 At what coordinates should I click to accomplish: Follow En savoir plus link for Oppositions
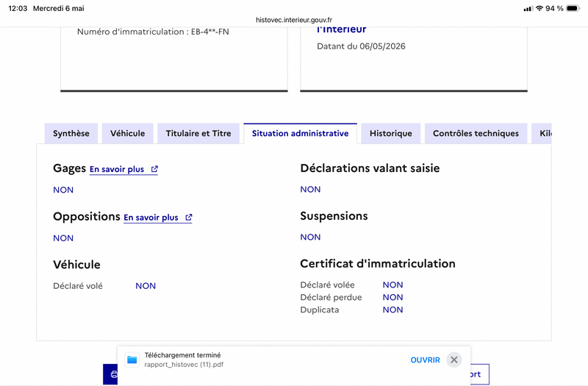[151, 218]
